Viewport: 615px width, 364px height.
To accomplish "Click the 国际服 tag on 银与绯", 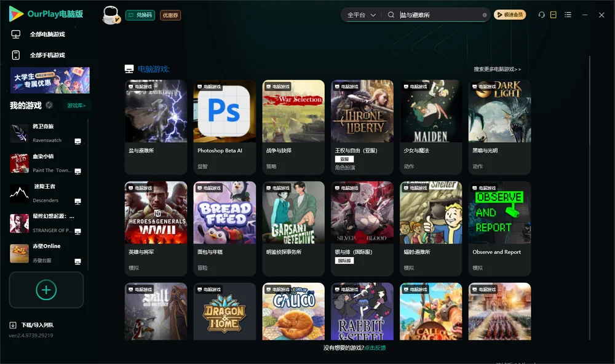I will tap(344, 261).
